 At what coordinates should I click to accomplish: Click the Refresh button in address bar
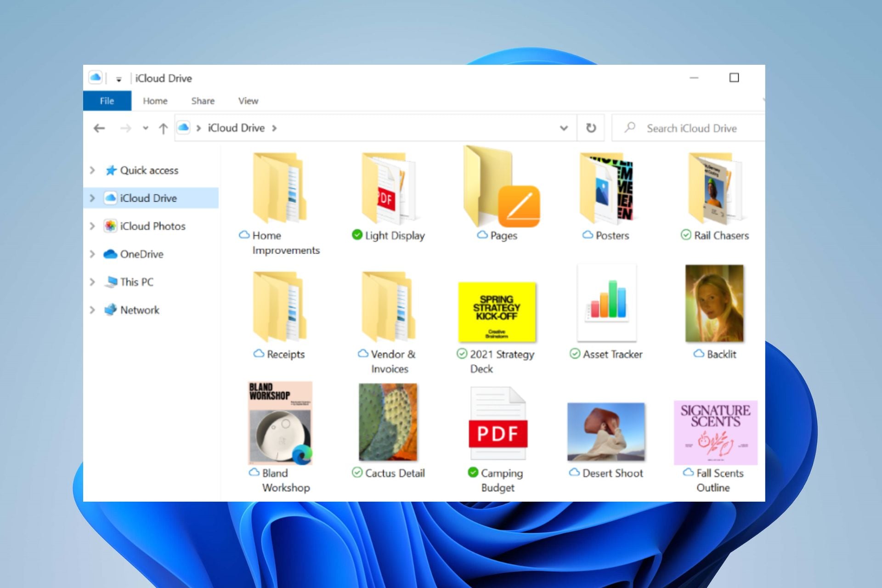591,128
